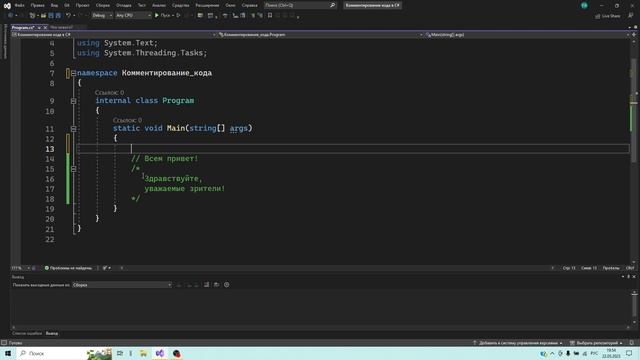The width and height of the screenshot is (640, 360).
Task: Open the Any CPU platform dropdown
Action: 133,16
